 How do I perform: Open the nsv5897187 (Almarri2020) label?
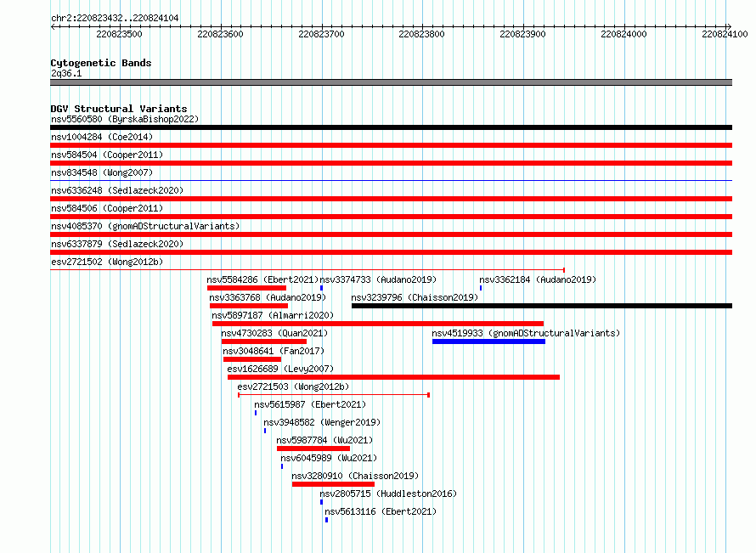(273, 315)
